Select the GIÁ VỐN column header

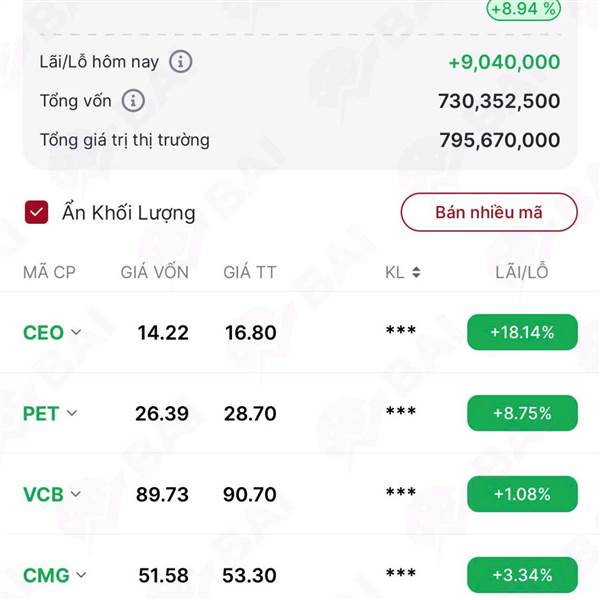(155, 272)
